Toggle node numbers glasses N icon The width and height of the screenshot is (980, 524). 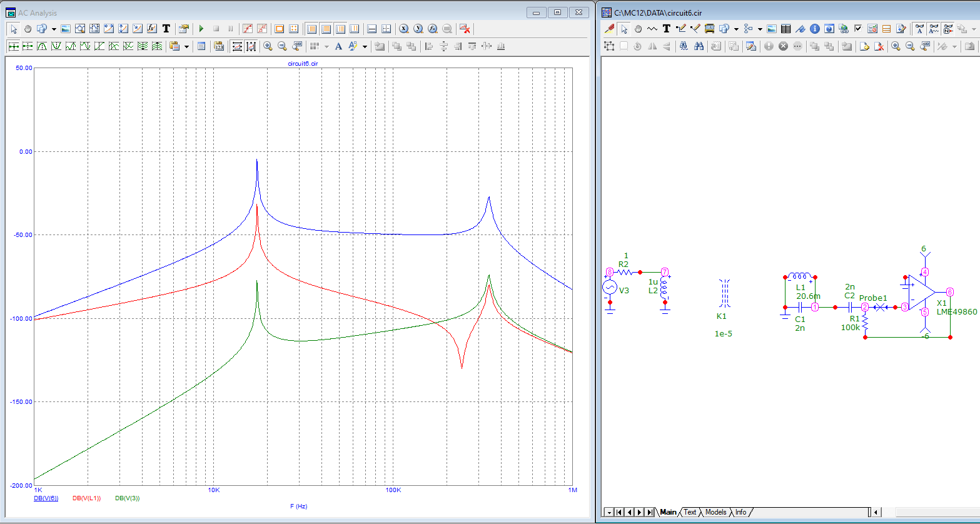[947, 29]
